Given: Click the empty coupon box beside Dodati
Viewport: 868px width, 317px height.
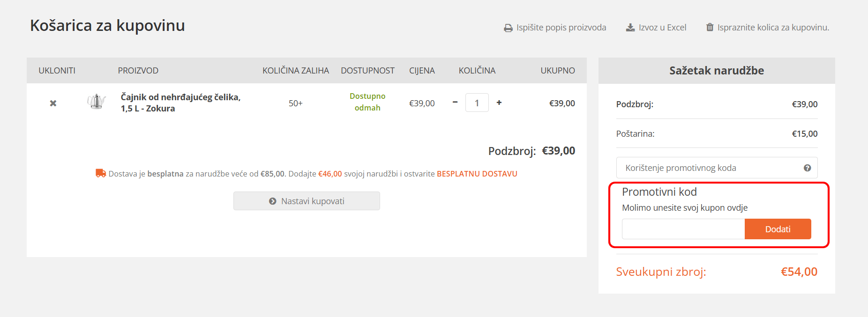Looking at the screenshot, I should click(x=682, y=229).
